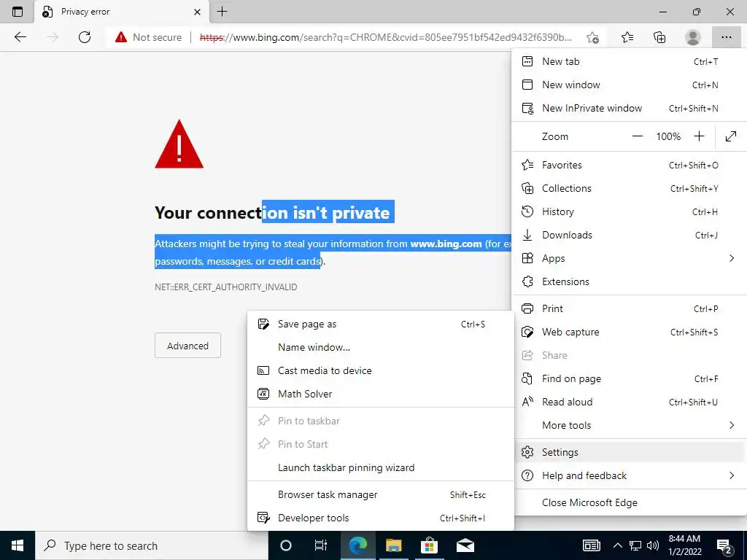Screen dimensions: 747x560
Task: Click the taskbar search box
Action: click(152, 545)
